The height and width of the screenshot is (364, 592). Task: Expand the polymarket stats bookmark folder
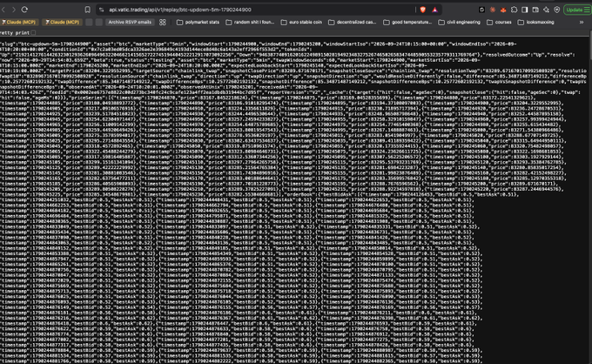pos(198,23)
